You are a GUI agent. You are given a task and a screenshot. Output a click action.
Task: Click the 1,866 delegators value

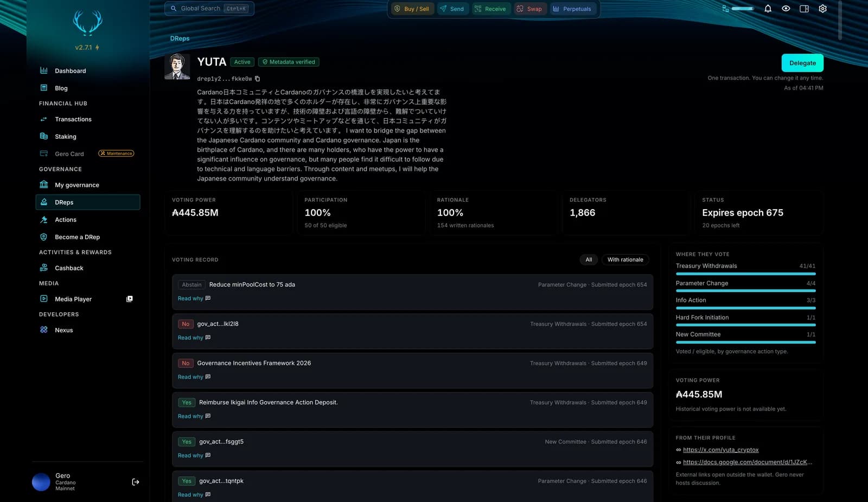tap(583, 213)
